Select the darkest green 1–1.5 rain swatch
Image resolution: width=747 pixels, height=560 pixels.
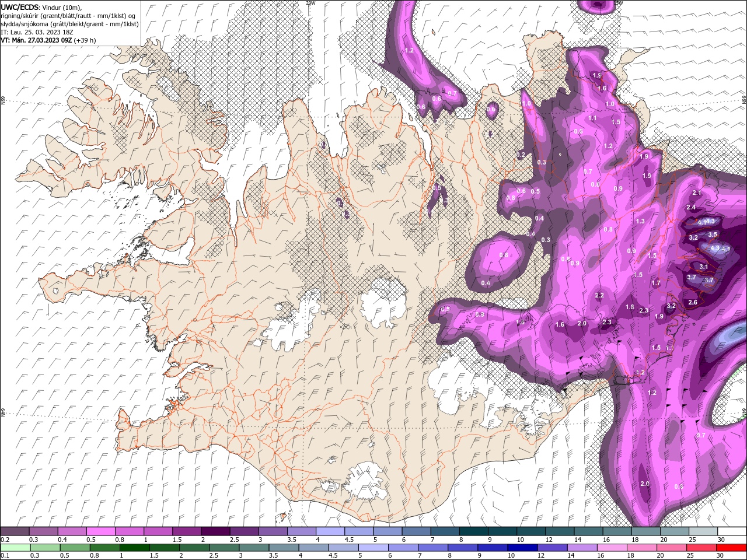135,548
